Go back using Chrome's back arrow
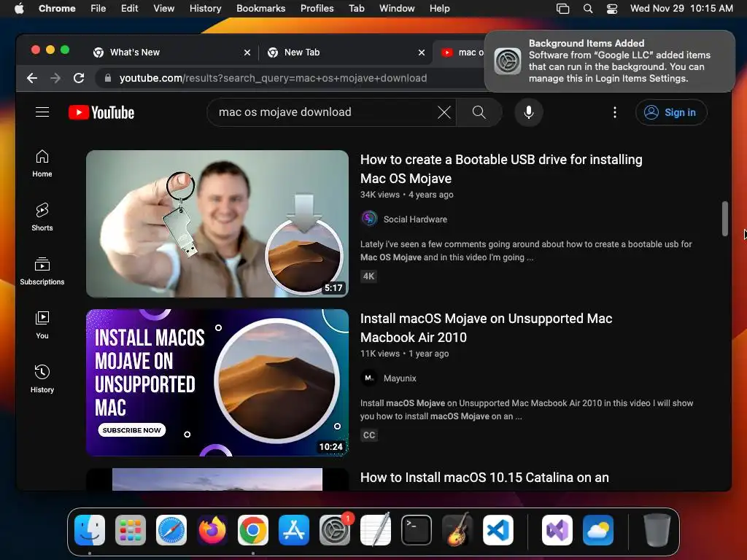 coord(32,78)
